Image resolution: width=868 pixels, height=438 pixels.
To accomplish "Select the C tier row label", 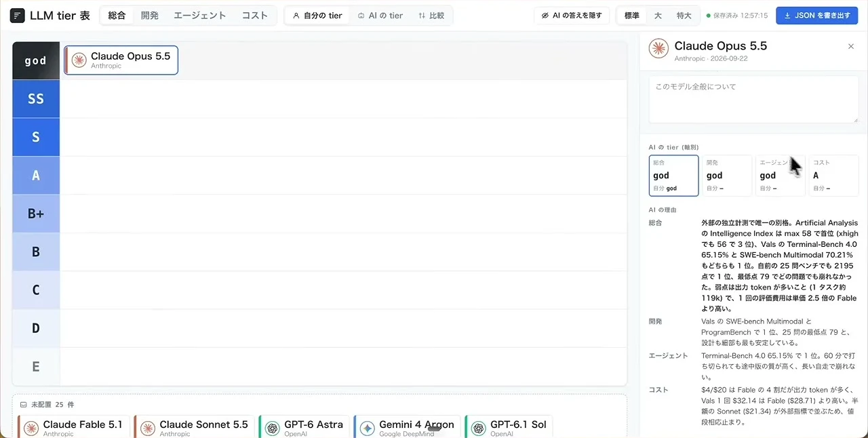I will pos(36,290).
